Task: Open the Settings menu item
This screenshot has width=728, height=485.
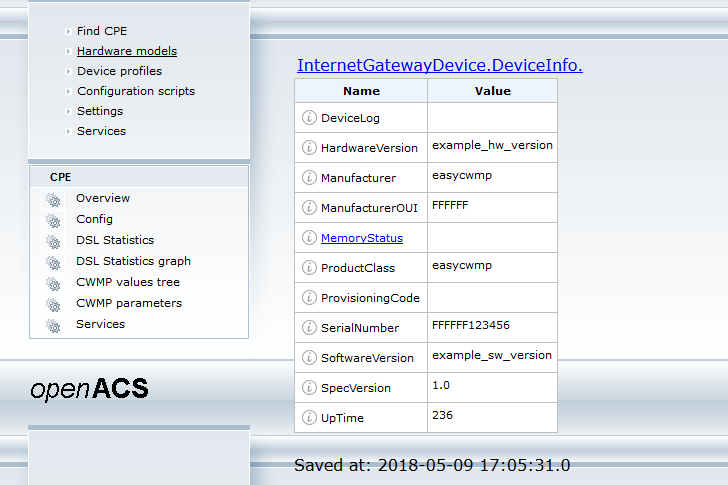Action: coord(100,111)
